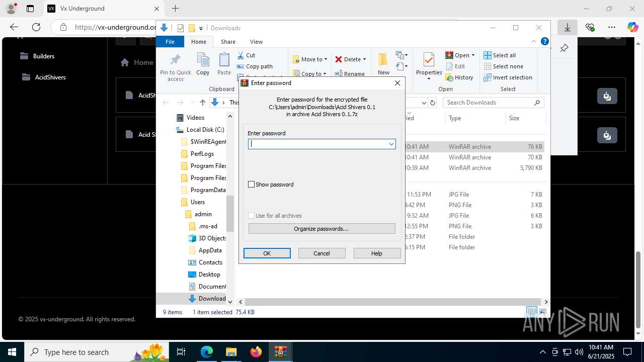Viewport: 644px width, 362px height.
Task: Collapse the Explorer ribbon with the chevron
Action: 534,42
